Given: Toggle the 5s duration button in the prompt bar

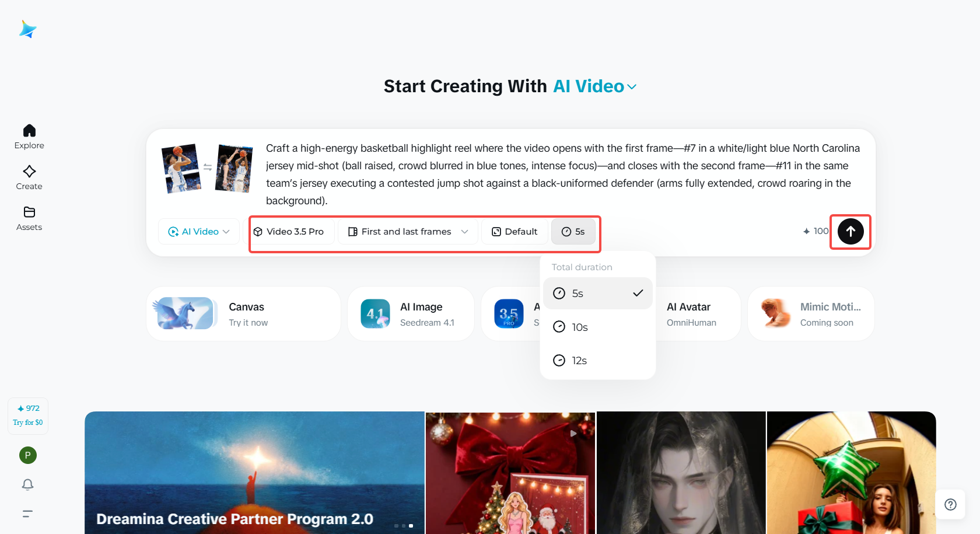Looking at the screenshot, I should tap(573, 232).
